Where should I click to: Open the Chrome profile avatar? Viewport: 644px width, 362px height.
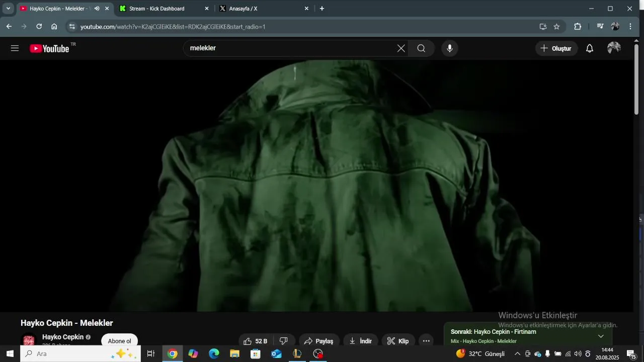615,27
